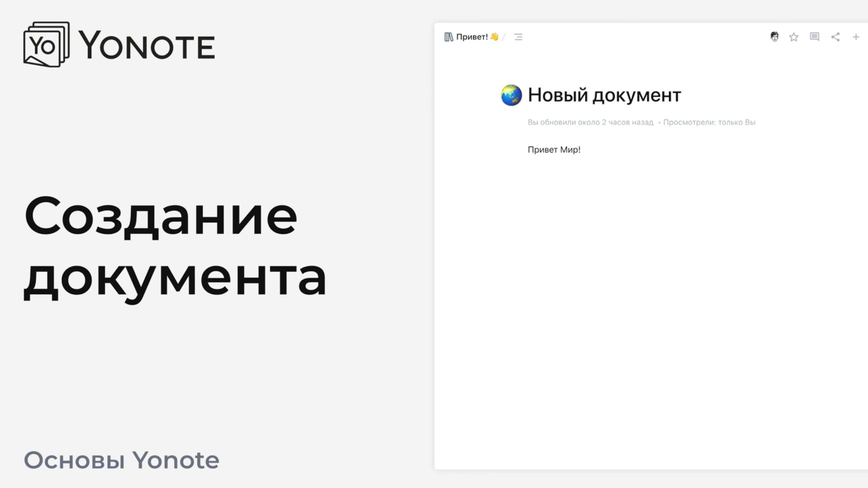Show the table of contents icon
Image resolution: width=868 pixels, height=488 pixels.
click(x=518, y=37)
